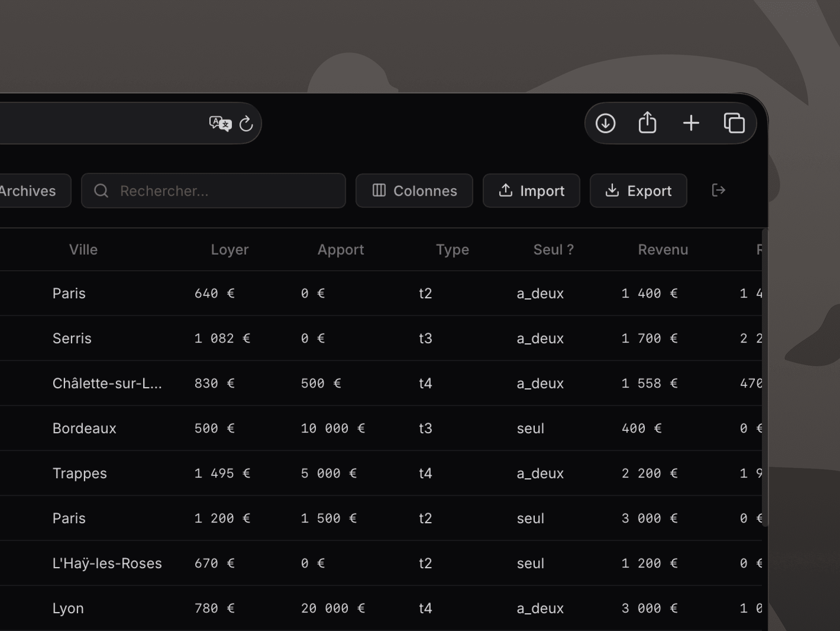The width and height of the screenshot is (840, 631).
Task: Click 't3' type in the Serris row
Action: [426, 338]
